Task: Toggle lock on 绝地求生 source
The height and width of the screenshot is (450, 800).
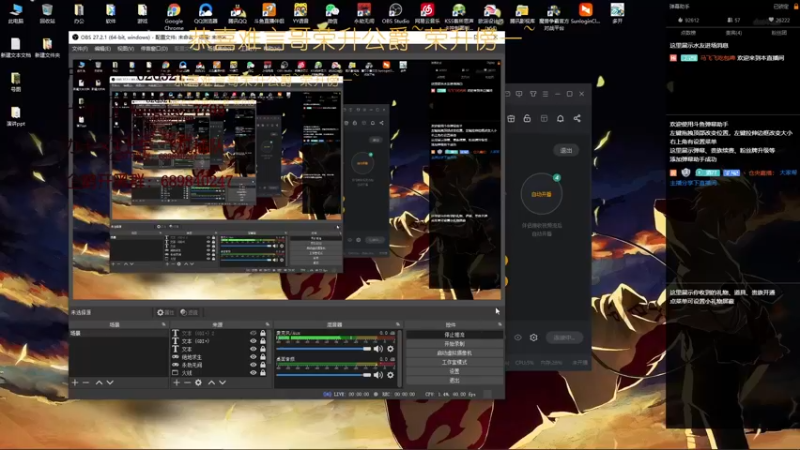Action: pyautogui.click(x=263, y=357)
